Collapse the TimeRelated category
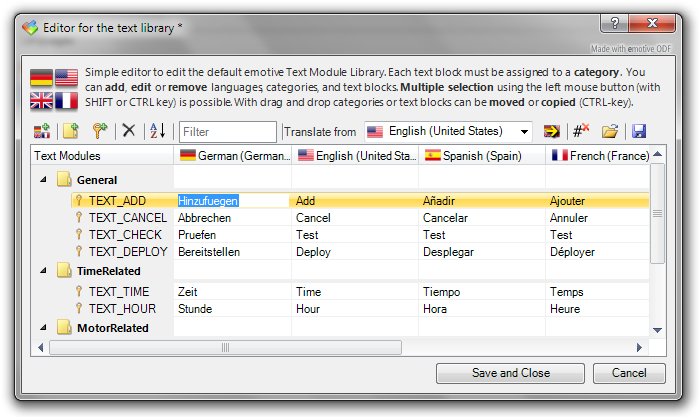The image size is (699, 417). pos(44,271)
